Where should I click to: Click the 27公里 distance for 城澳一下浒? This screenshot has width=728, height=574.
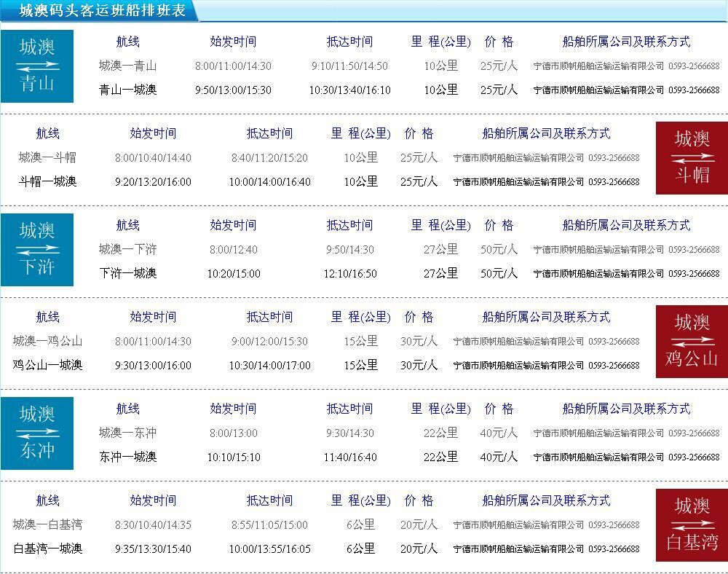(440, 249)
